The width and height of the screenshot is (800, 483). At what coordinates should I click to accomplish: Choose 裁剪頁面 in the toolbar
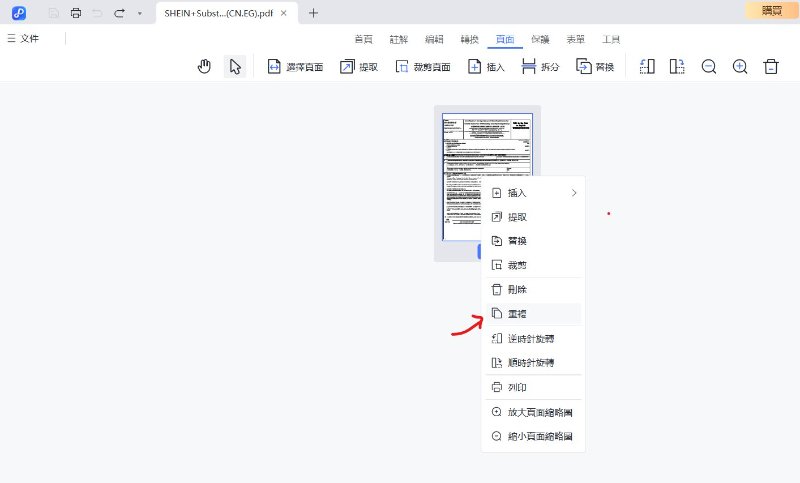[x=423, y=66]
